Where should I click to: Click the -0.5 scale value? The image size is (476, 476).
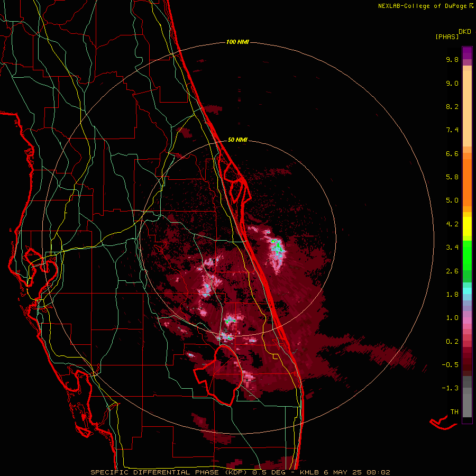(x=450, y=365)
